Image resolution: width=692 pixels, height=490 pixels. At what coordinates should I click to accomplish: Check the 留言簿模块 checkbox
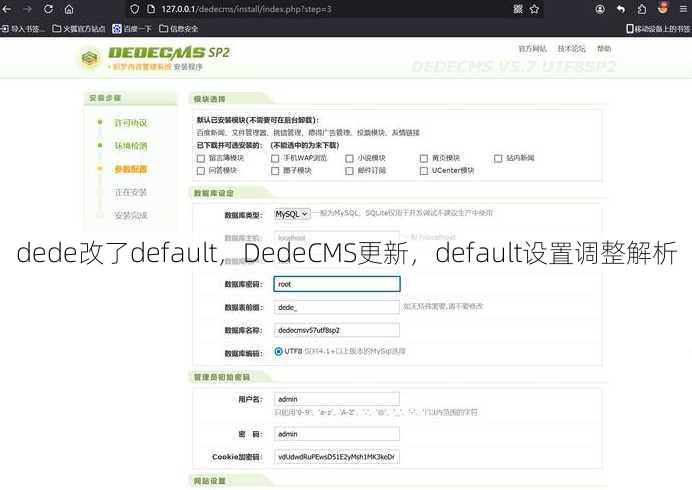pos(201,158)
